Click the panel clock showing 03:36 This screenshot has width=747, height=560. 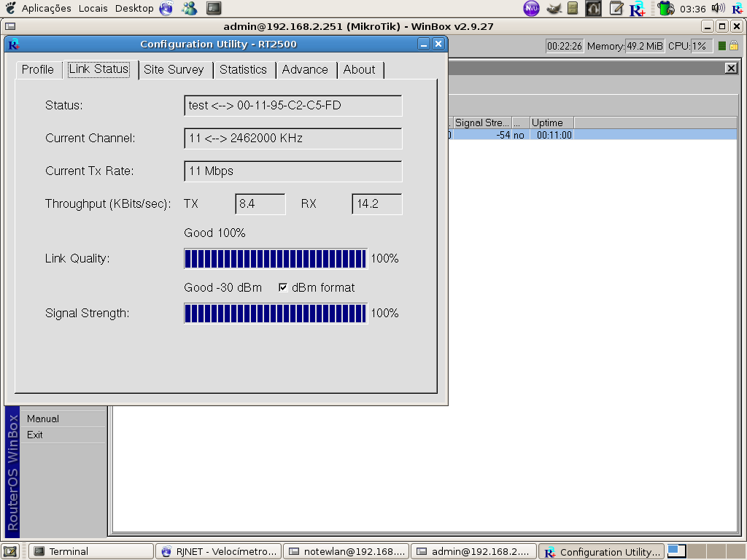click(693, 9)
